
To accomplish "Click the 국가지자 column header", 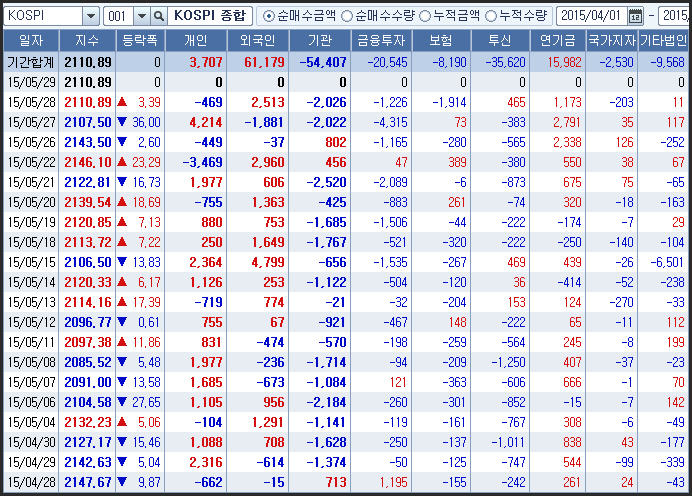I will tap(612, 41).
